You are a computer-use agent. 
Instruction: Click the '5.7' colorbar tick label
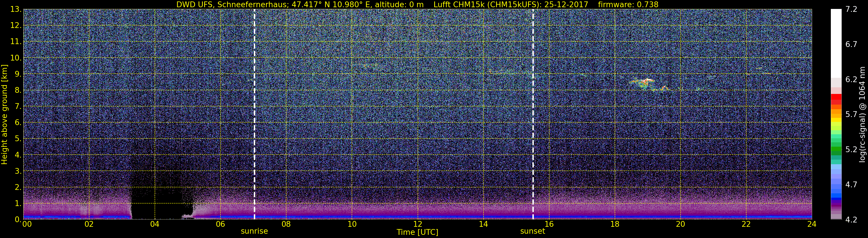[851, 115]
